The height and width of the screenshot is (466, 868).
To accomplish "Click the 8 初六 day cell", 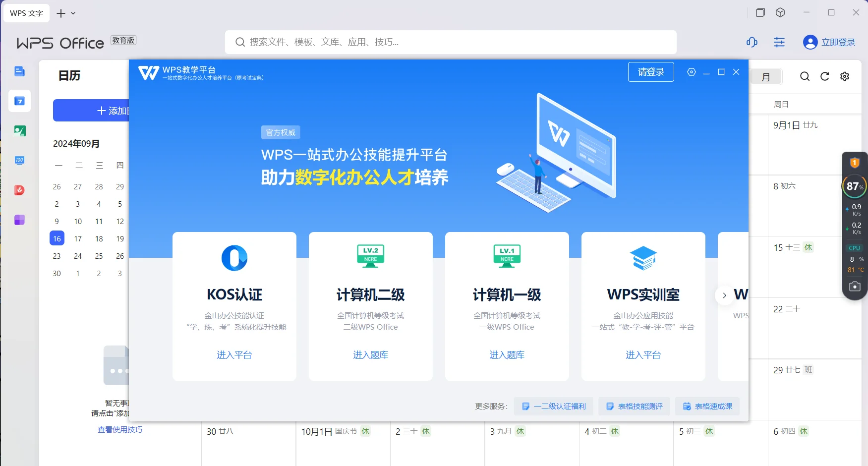I will [814, 206].
